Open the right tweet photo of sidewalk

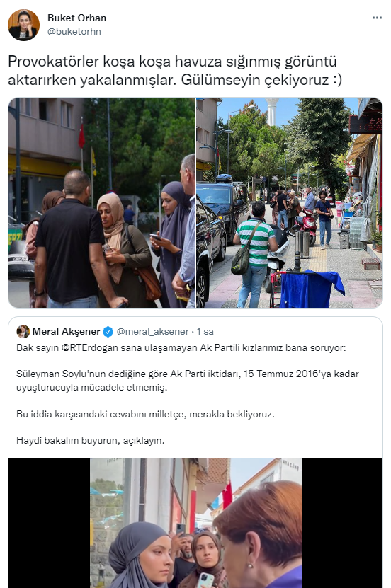tap(289, 202)
